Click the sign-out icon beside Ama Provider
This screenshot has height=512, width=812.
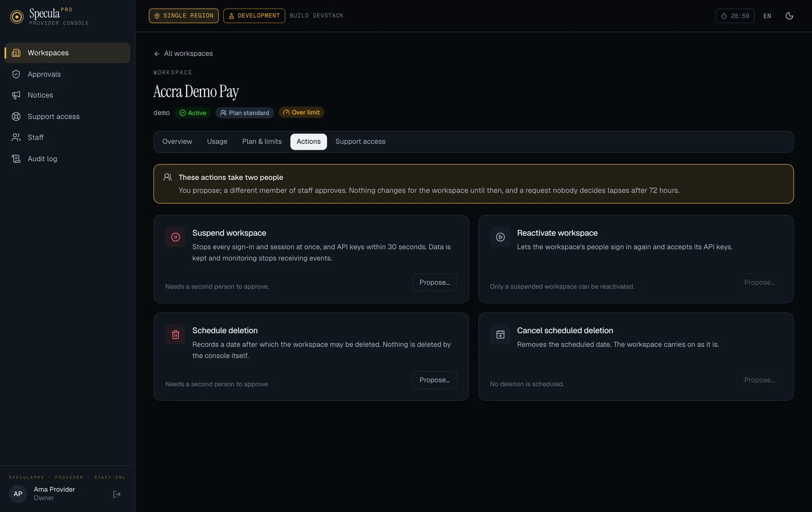[x=117, y=494]
